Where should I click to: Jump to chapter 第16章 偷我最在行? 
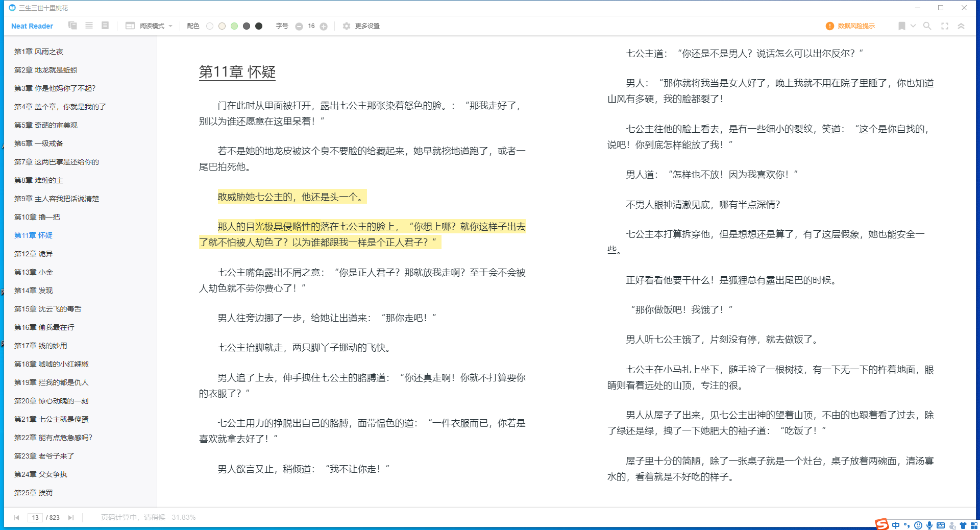(x=44, y=327)
